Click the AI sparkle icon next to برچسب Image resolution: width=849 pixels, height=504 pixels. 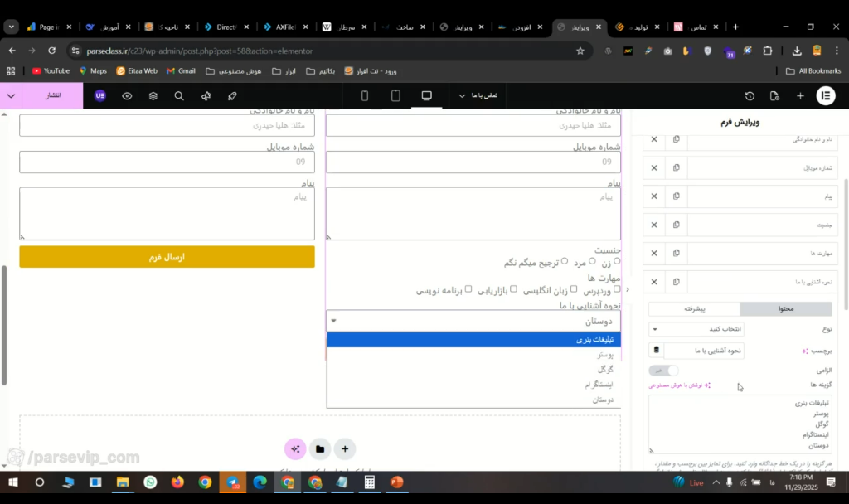[804, 351]
